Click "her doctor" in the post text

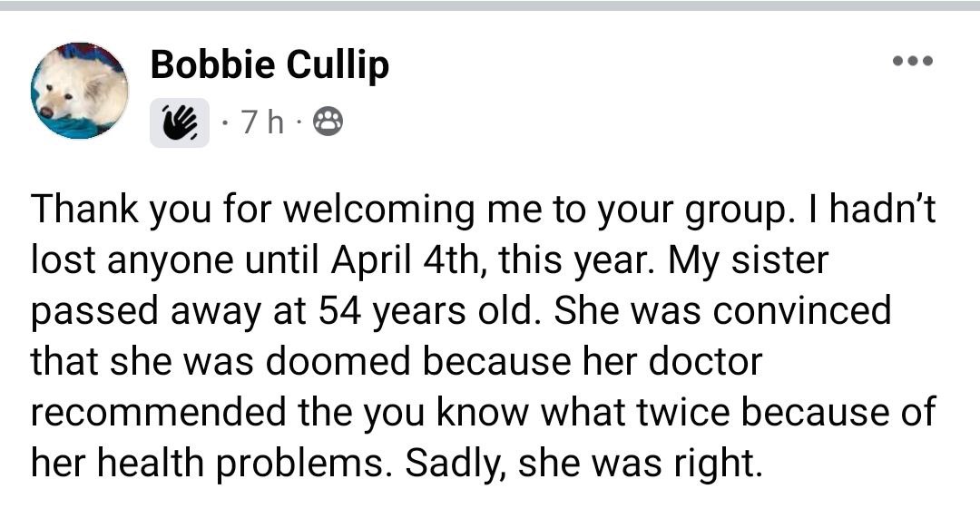[x=666, y=362]
